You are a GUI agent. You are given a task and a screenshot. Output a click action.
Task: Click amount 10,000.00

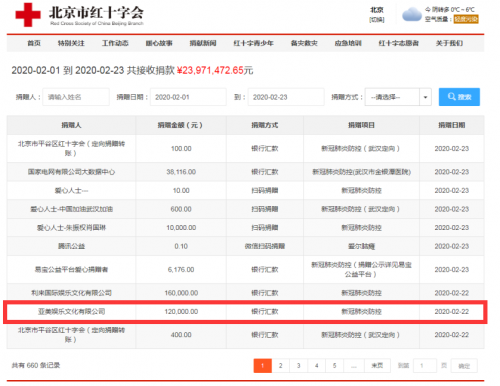pyautogui.click(x=181, y=228)
